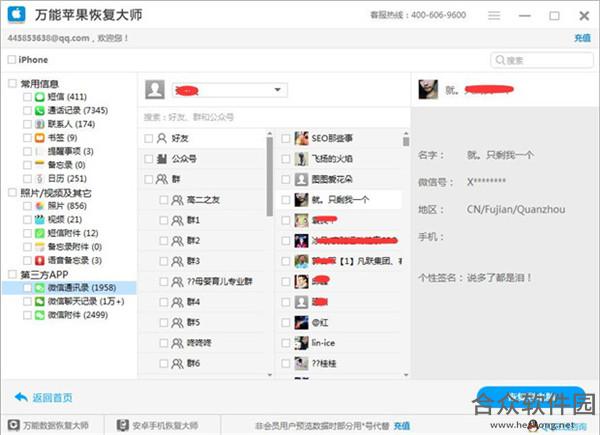Select the 图图戴花朵 contact
600x435 pixels.
click(x=339, y=179)
